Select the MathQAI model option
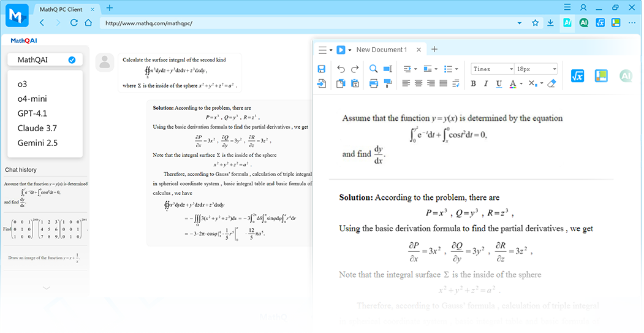Viewport: 644px width, 333px height. pyautogui.click(x=45, y=60)
